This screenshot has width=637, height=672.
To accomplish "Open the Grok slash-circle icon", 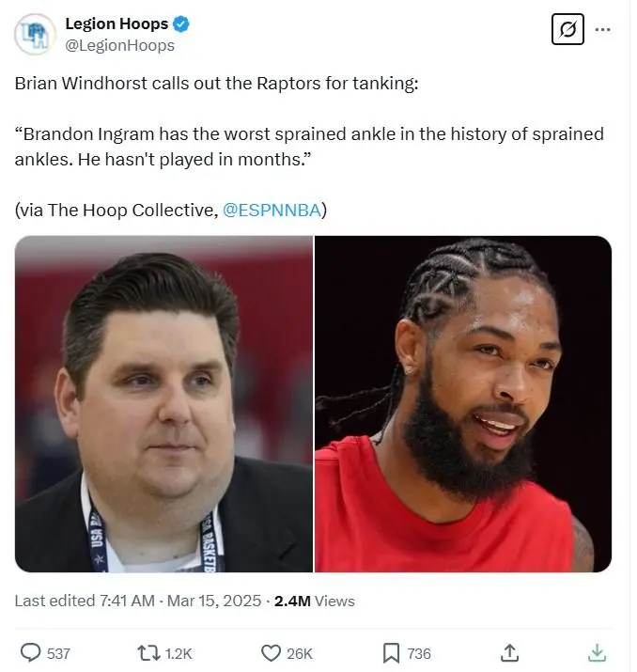I will click(567, 29).
